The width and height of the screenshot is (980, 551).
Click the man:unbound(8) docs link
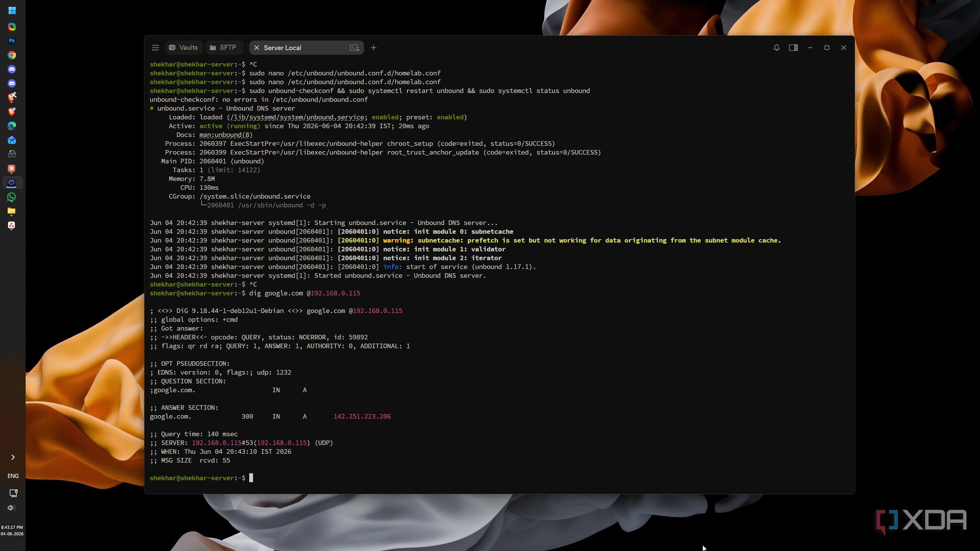226,135
